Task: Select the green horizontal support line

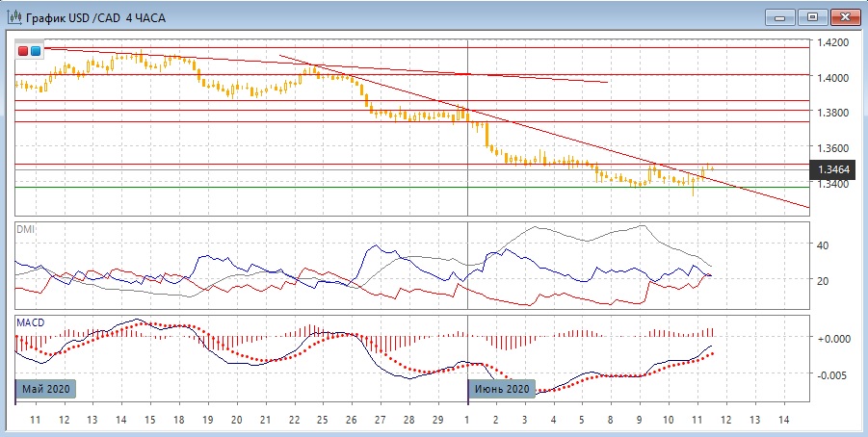Action: point(289,188)
